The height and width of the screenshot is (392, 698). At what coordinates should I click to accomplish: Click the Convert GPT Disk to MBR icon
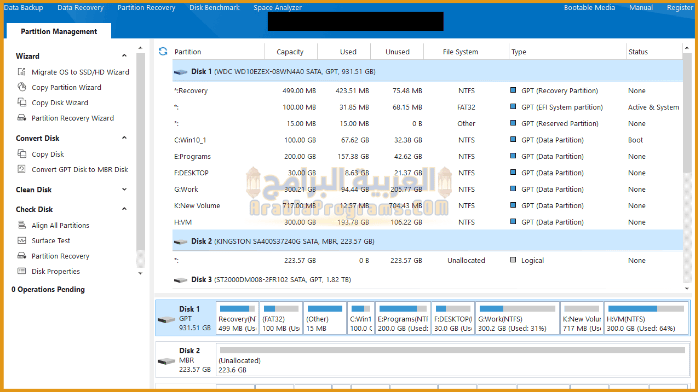point(21,169)
